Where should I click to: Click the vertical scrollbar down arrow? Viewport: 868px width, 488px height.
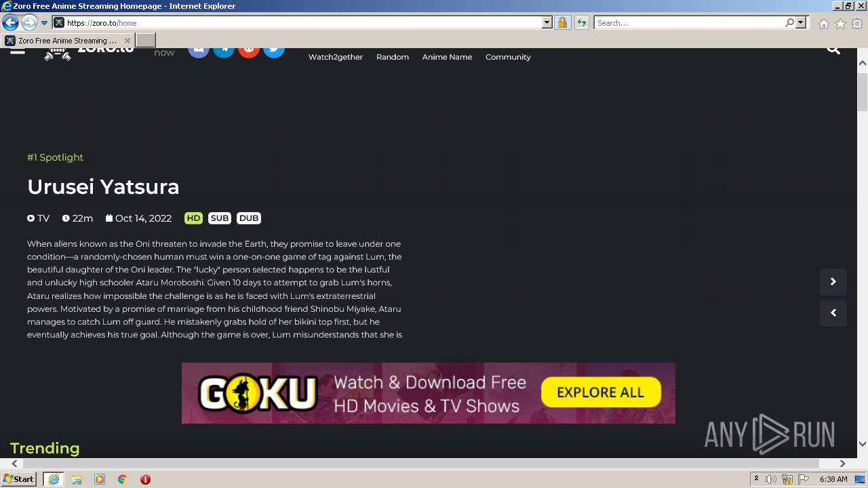(x=863, y=444)
